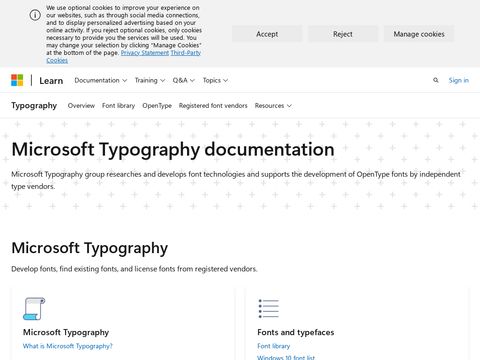Select the Overview tab
480x360 pixels.
click(81, 106)
